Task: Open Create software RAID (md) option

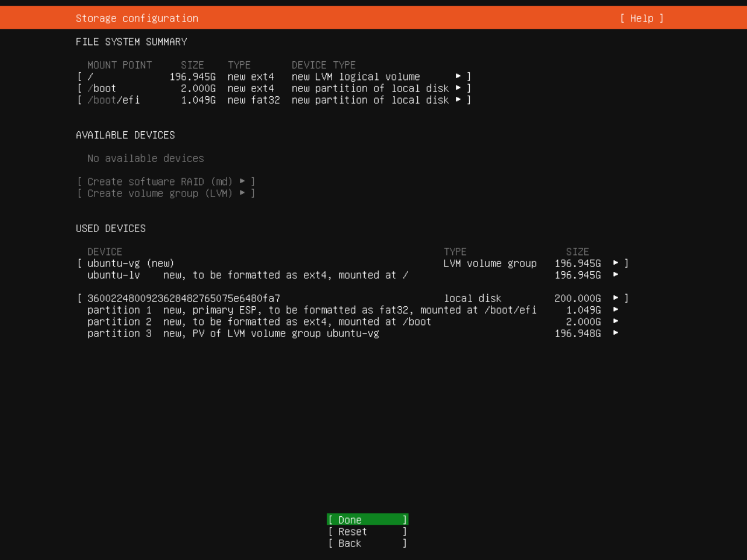Action: point(166,181)
